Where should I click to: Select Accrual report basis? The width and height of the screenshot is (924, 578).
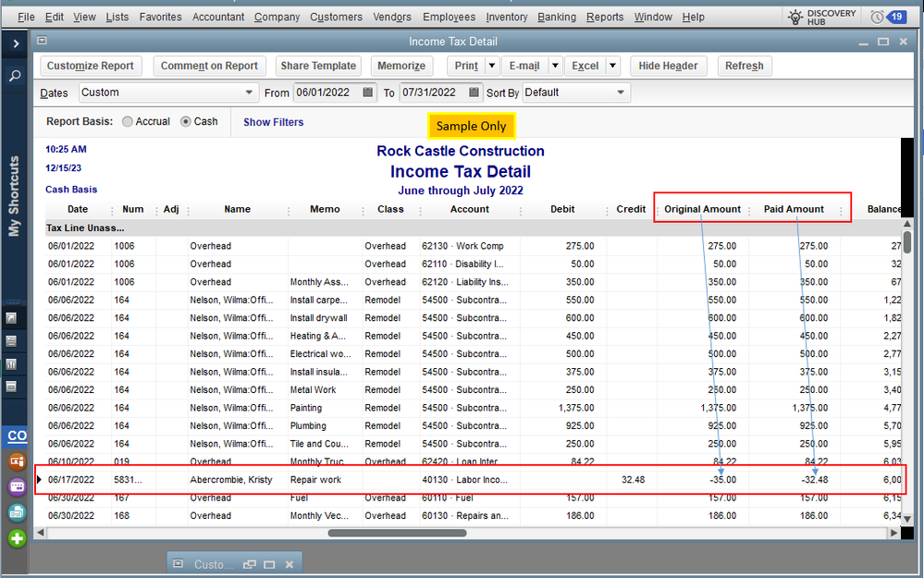(x=128, y=122)
